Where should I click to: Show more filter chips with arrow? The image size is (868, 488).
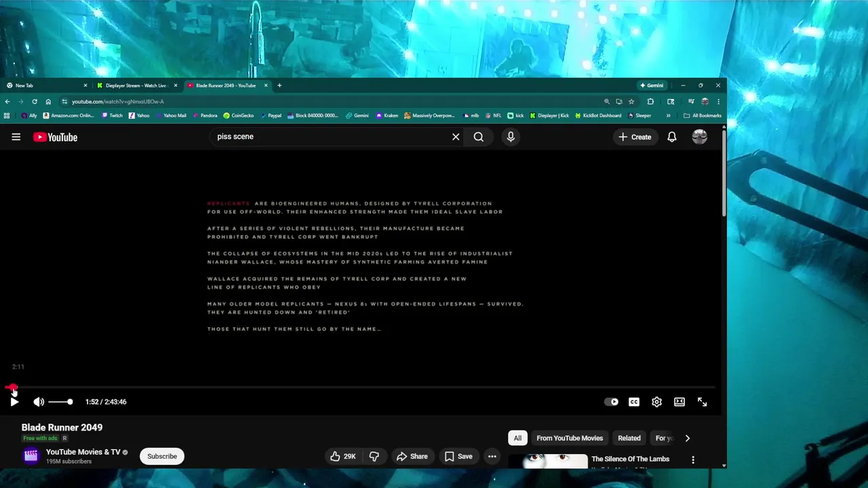point(688,438)
